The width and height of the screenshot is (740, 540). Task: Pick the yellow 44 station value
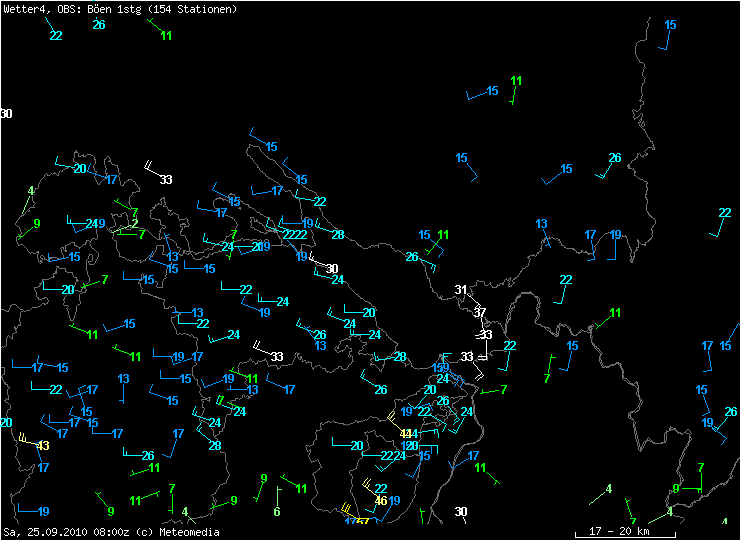pyautogui.click(x=407, y=433)
